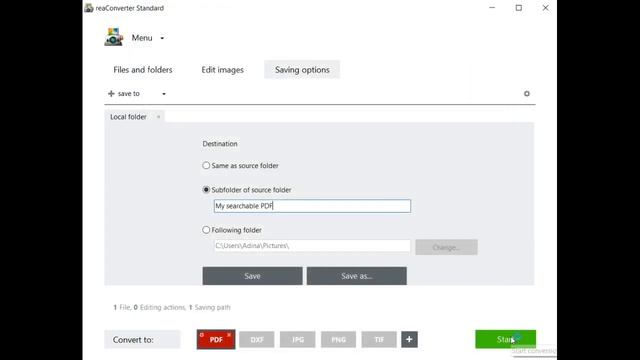Close the Local folder tab
Screen dimensions: 640x360
pos(158,117)
